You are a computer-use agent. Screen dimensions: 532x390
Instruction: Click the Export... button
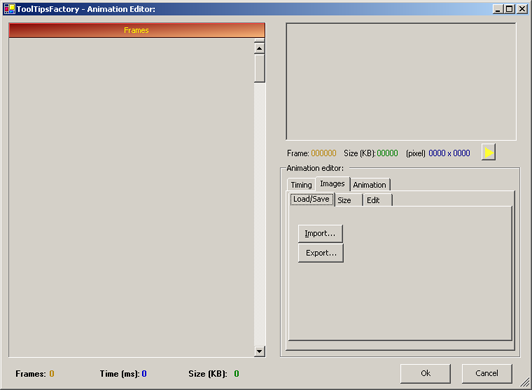321,253
